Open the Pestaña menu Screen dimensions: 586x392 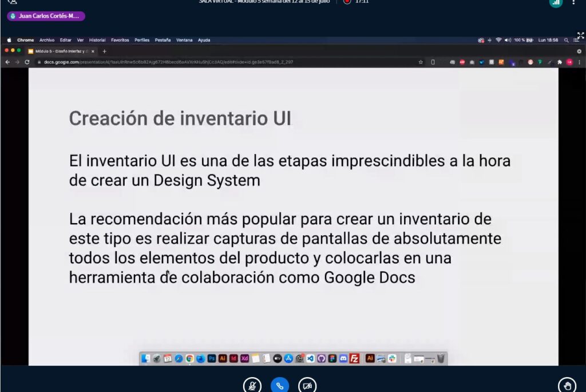point(163,40)
